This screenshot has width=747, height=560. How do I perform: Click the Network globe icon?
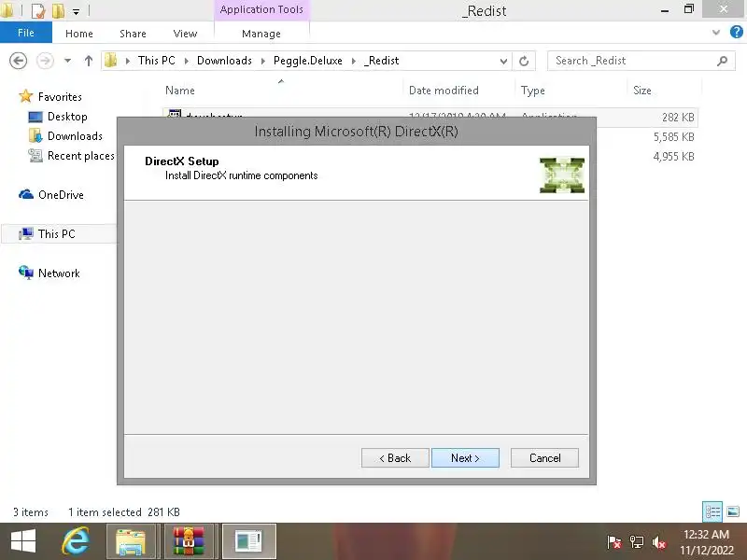point(26,273)
